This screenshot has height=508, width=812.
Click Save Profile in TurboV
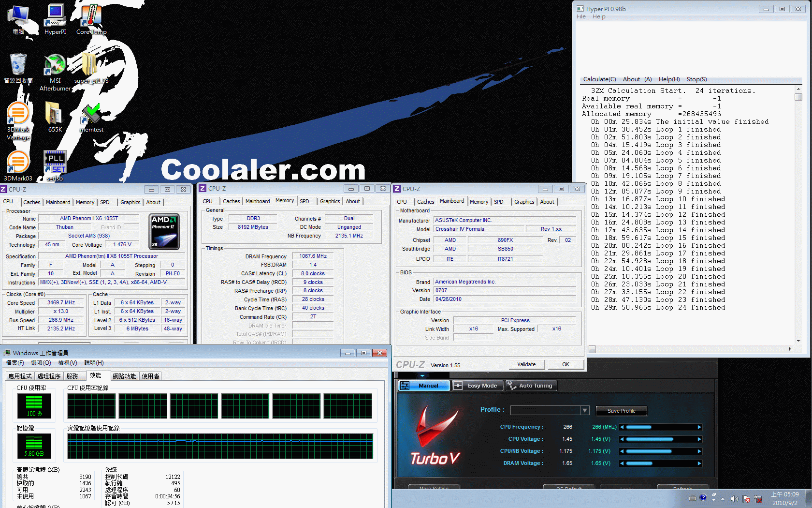click(x=621, y=411)
